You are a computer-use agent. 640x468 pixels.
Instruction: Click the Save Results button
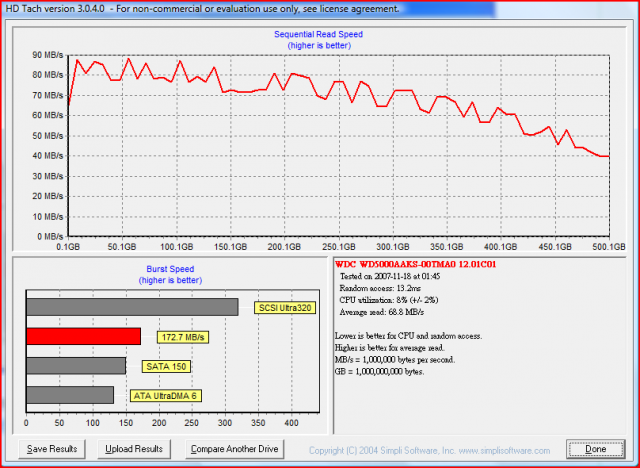click(x=52, y=449)
